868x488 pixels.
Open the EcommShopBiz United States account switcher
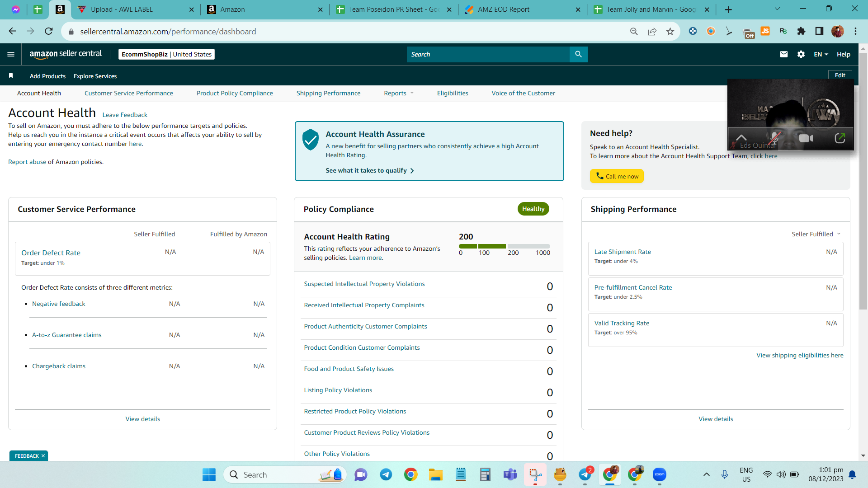[x=166, y=54]
